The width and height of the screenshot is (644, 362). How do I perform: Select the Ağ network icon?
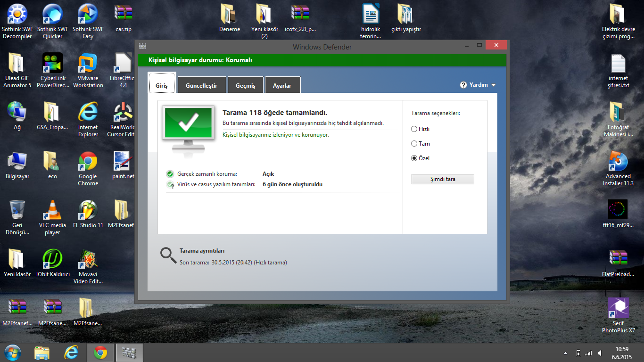pos(17,116)
